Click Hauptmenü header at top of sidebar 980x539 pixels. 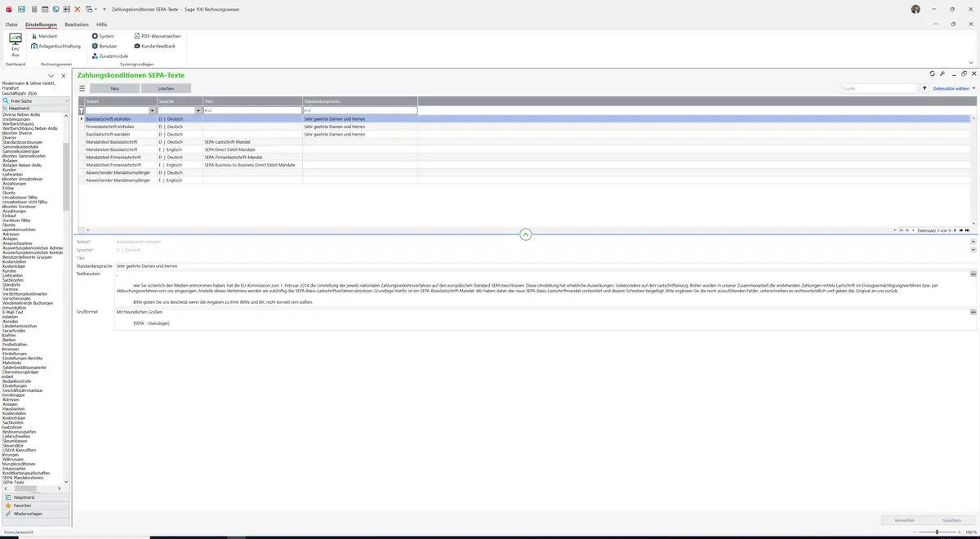(x=35, y=108)
